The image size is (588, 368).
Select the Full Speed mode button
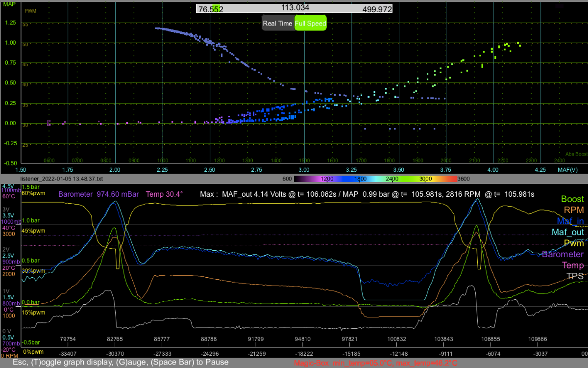coord(310,23)
